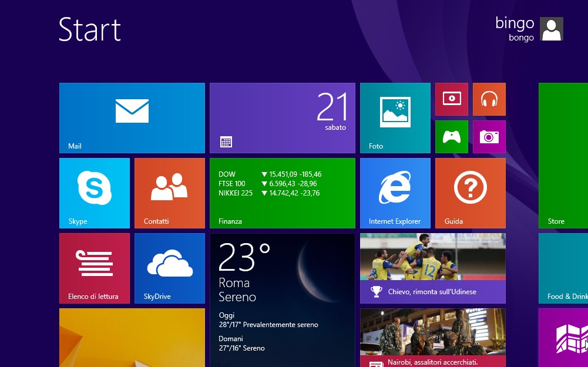The image size is (588, 367).
Task: Click the DOW index row
Action: tap(270, 174)
